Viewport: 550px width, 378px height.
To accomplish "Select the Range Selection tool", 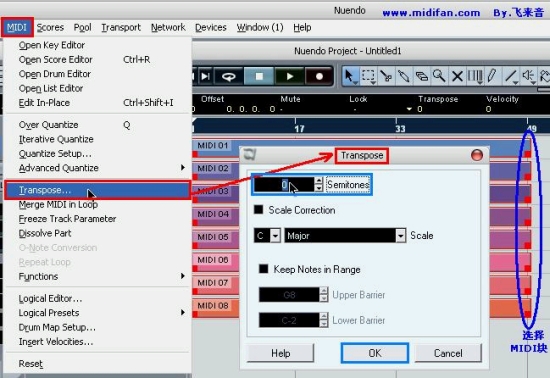I will 368,76.
